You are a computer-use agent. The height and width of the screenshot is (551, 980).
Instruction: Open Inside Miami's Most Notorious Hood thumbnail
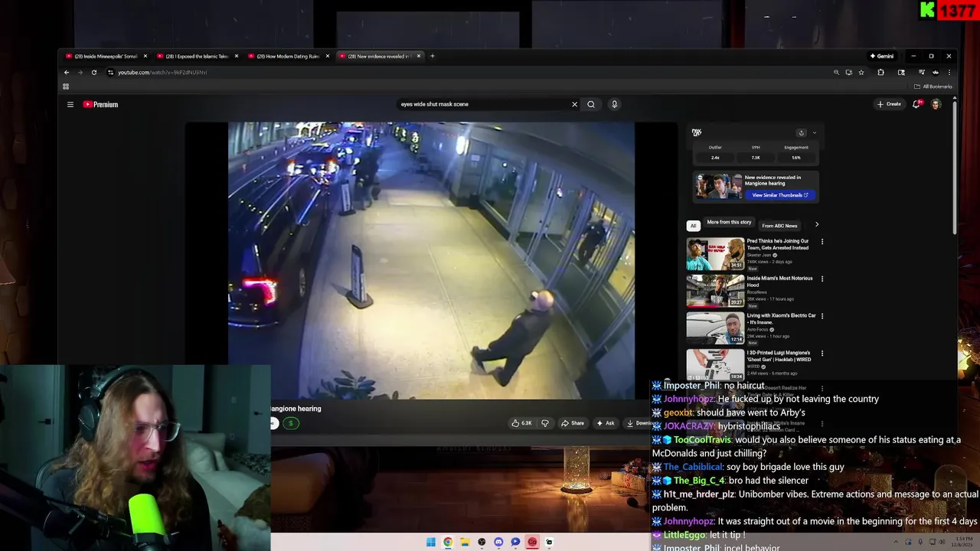(x=715, y=291)
